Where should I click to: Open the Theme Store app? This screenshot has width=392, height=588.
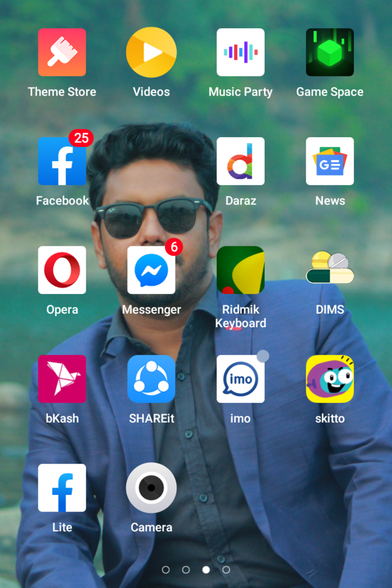pos(62,53)
